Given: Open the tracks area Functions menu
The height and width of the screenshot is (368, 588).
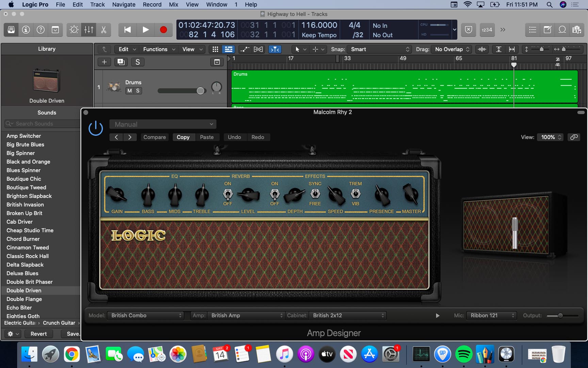Looking at the screenshot, I should (159, 49).
